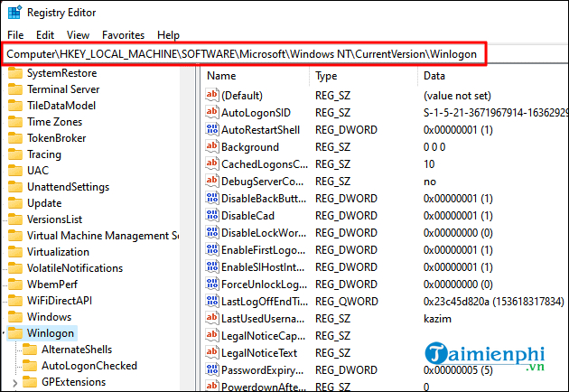Click the EnableFirstLogo... DWORD icon

tap(212, 249)
